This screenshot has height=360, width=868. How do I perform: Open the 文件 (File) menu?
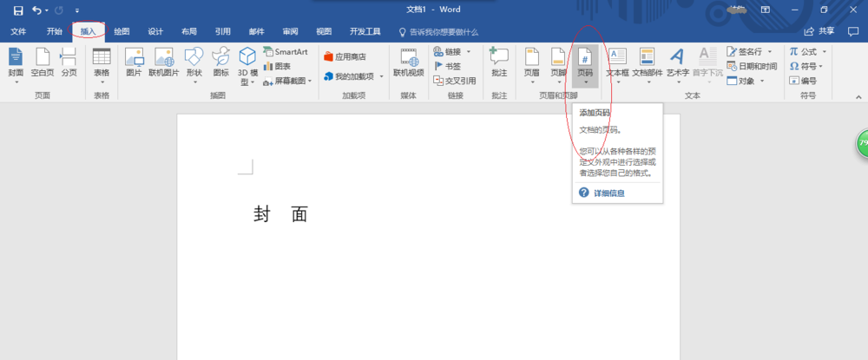coord(18,31)
